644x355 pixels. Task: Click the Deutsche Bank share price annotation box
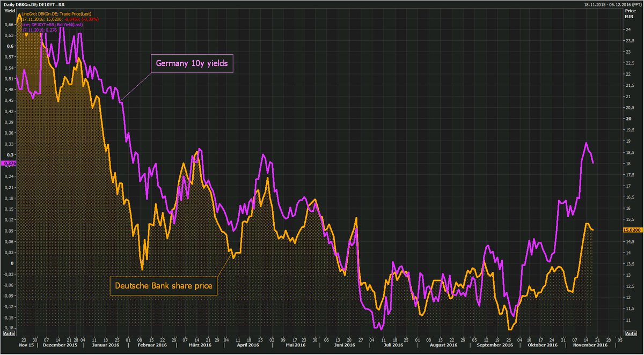tap(165, 286)
